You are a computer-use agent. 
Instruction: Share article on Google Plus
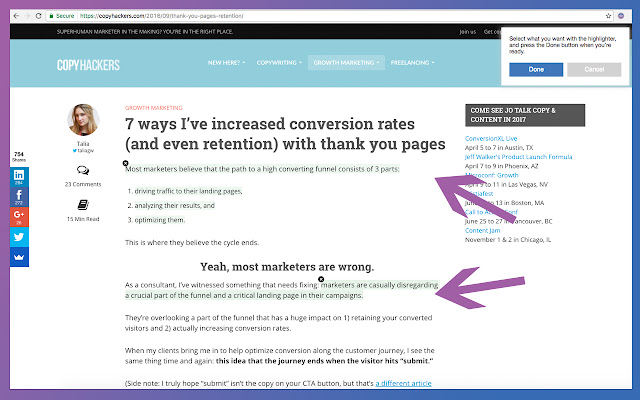19,217
